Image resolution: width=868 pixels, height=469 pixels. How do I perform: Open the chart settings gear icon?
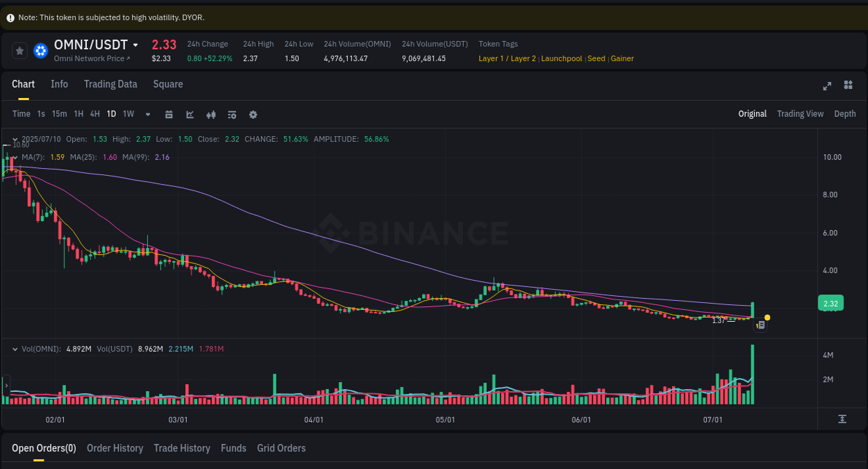(253, 114)
